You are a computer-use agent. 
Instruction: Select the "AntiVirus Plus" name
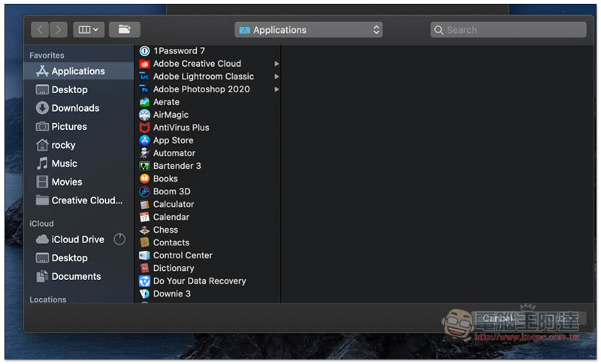(x=181, y=128)
